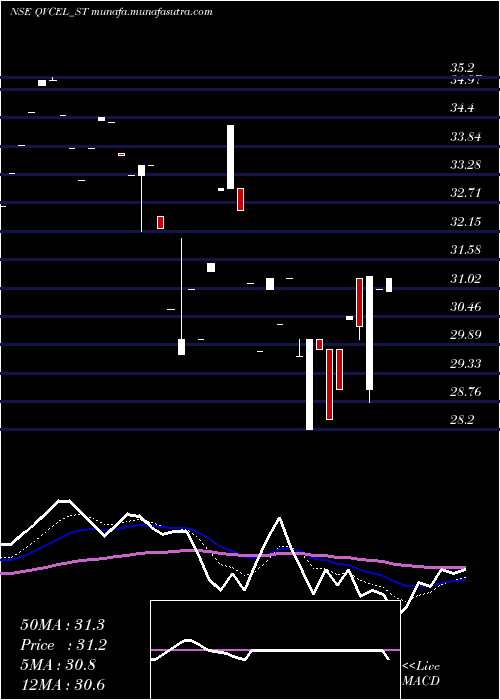Click the Live MACD label
500x700 pixels.
click(x=421, y=673)
